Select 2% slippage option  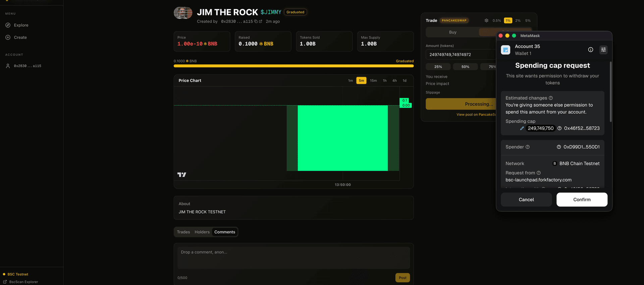(x=518, y=20)
